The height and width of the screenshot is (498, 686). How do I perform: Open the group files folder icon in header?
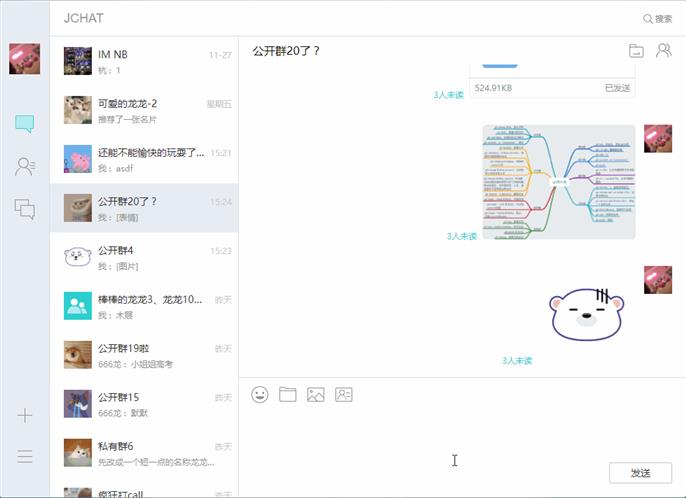click(x=636, y=51)
